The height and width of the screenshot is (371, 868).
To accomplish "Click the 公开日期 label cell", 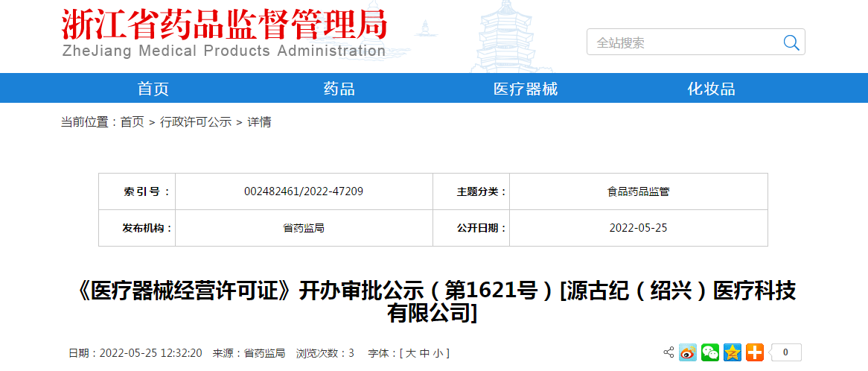I will coord(471,227).
